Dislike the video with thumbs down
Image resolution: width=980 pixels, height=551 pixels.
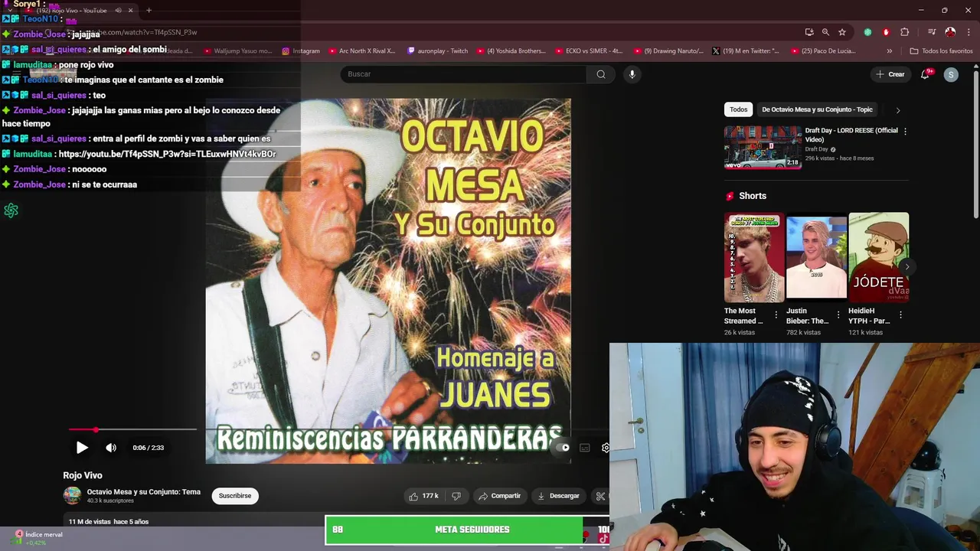pyautogui.click(x=456, y=496)
